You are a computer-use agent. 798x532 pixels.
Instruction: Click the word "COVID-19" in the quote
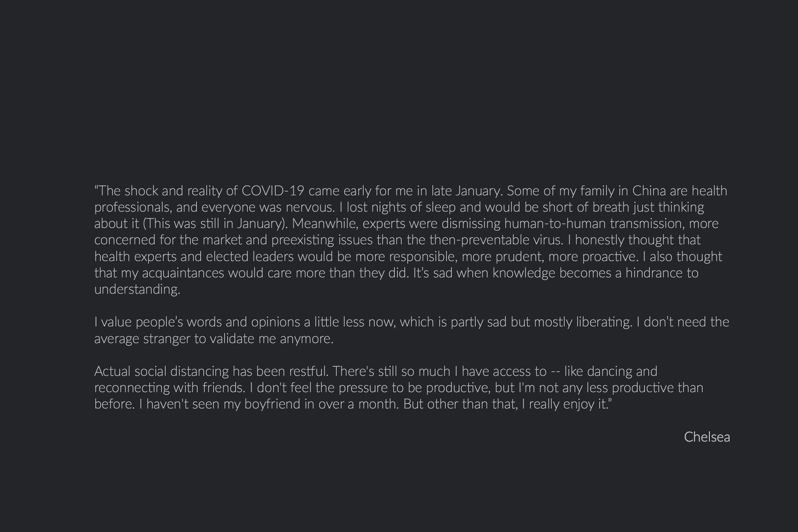pyautogui.click(x=273, y=191)
